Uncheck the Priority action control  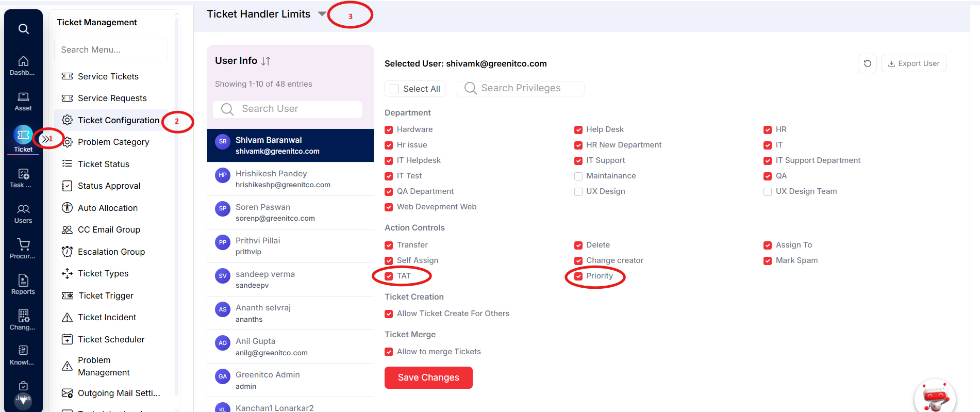point(578,276)
